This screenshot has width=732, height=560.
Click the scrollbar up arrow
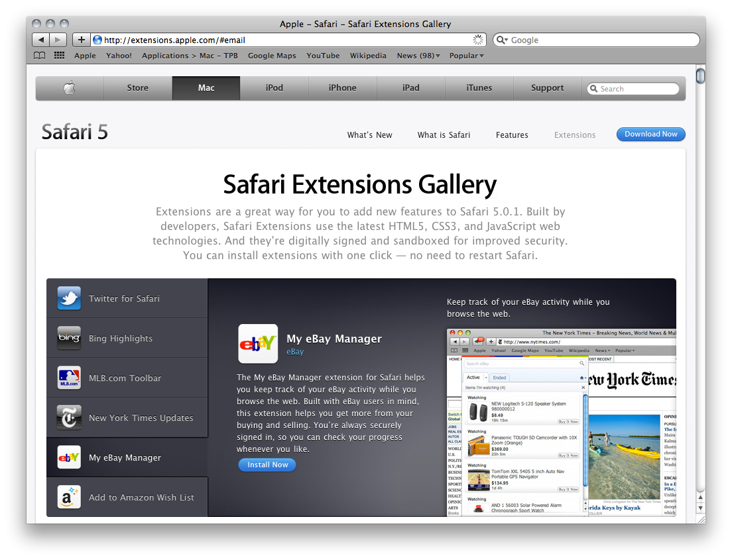point(700,498)
